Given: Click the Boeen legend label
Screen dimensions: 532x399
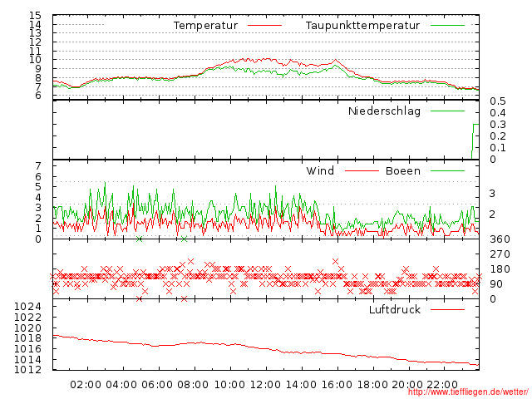Looking at the screenshot, I should coord(402,170).
